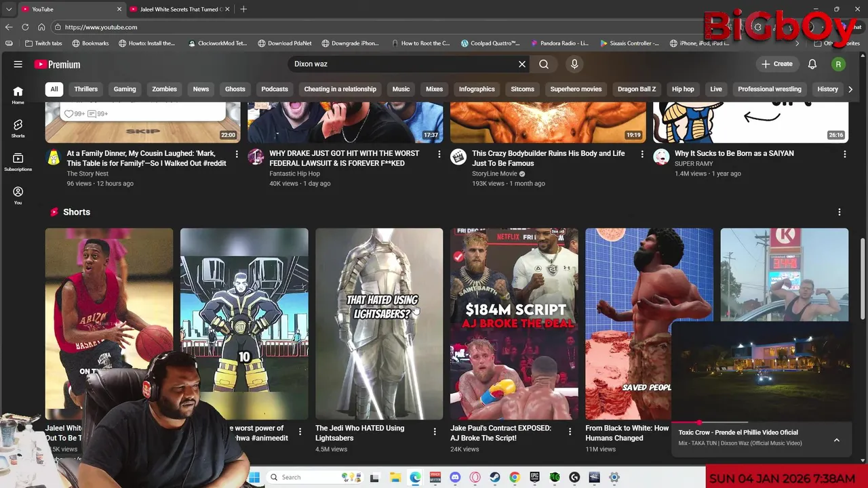This screenshot has height=488, width=868.
Task: Clear the search text with X
Action: coord(522,64)
